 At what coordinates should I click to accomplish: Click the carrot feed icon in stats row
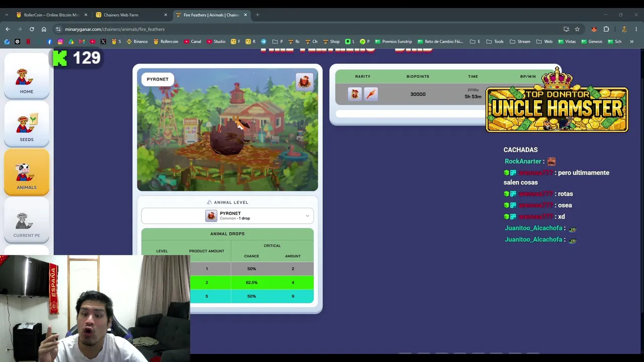371,94
